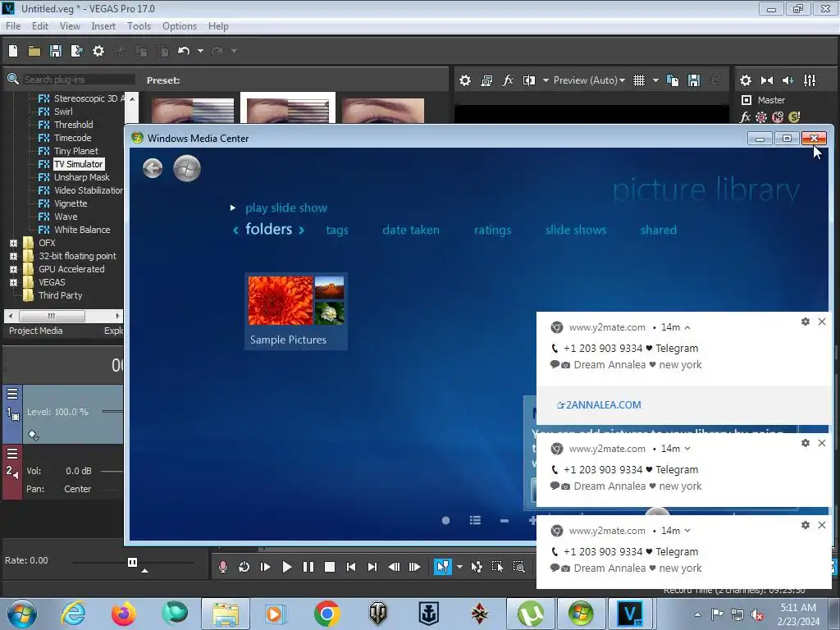Stop playback with the square Stop button
The image size is (840, 630).
[x=330, y=567]
